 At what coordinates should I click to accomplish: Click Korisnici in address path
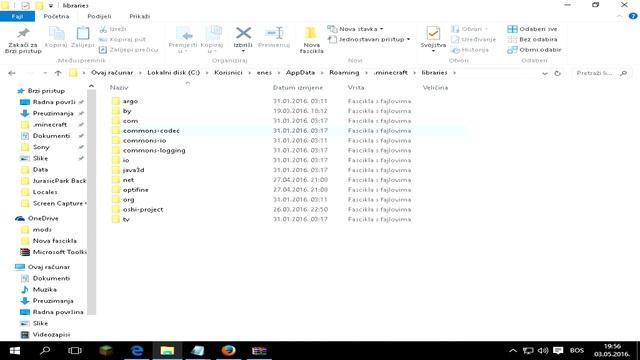228,73
